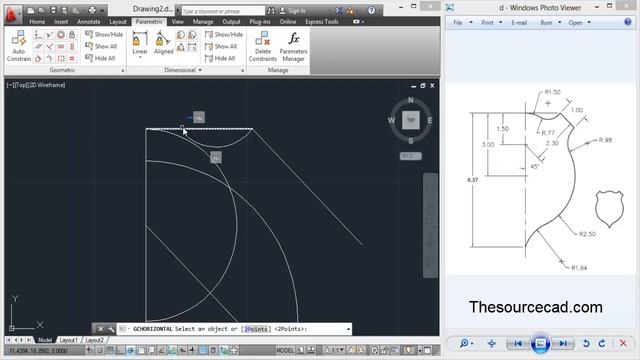The height and width of the screenshot is (360, 640).
Task: Toggle Ortho mode in status bar
Action: coord(120,350)
